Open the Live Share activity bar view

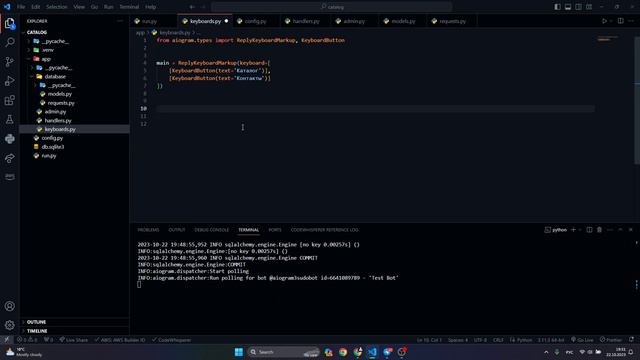click(9, 158)
